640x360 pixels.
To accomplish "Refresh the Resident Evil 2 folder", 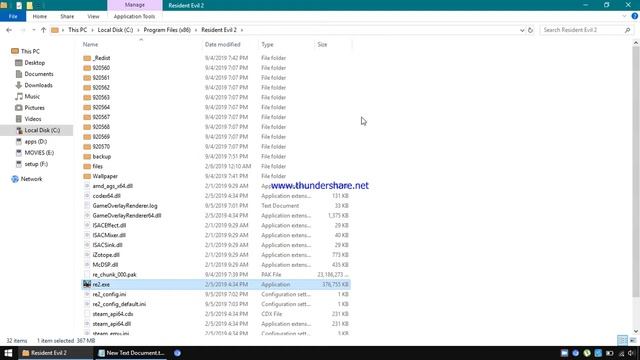I will [x=530, y=30].
